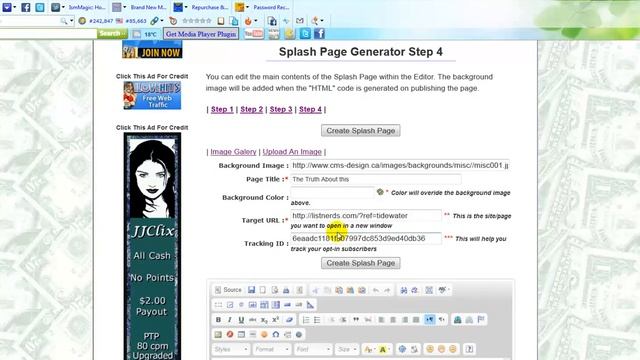
Task: Insert a bulleted list
Action: 317,320
